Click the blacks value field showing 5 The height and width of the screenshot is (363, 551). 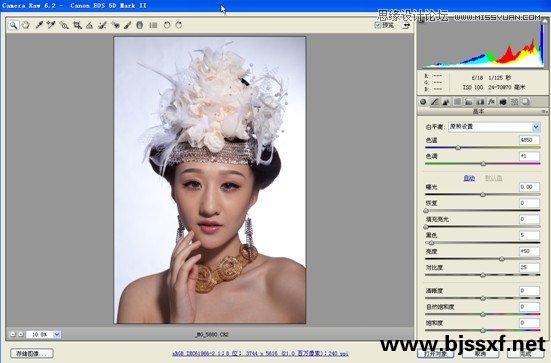click(x=529, y=235)
